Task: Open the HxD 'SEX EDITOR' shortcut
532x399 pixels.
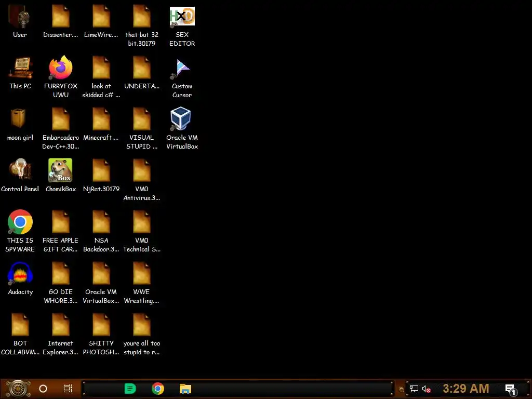Action: point(182,25)
